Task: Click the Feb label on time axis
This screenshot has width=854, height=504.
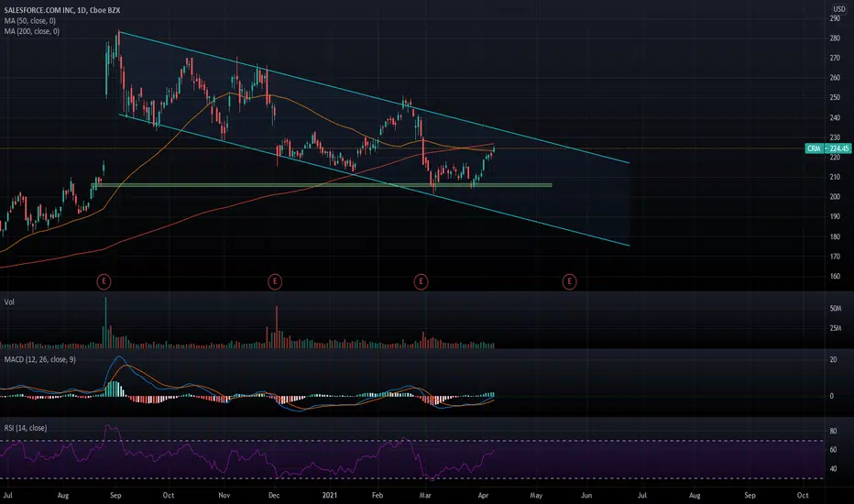Action: click(378, 495)
